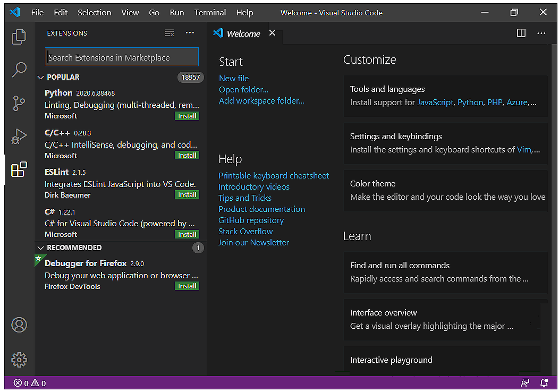Viewport: 559px width, 392px height.
Task: Click the VS Code logo in title bar
Action: [15, 12]
